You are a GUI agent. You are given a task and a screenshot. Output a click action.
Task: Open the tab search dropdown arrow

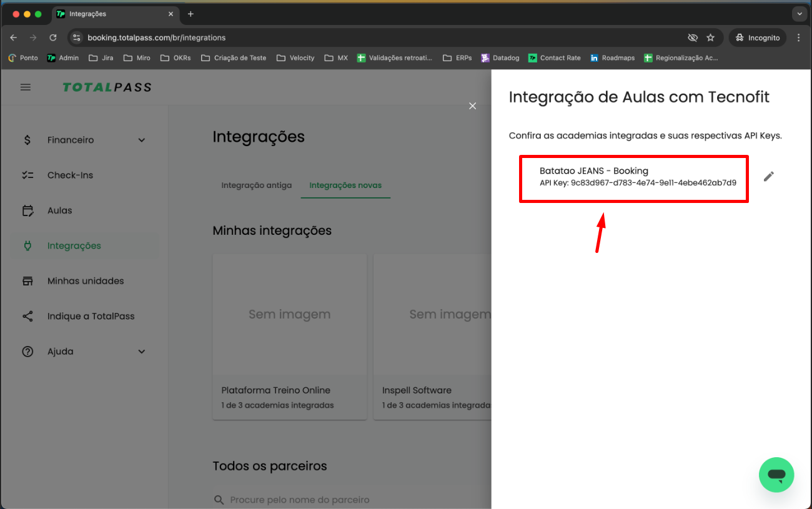coord(799,14)
